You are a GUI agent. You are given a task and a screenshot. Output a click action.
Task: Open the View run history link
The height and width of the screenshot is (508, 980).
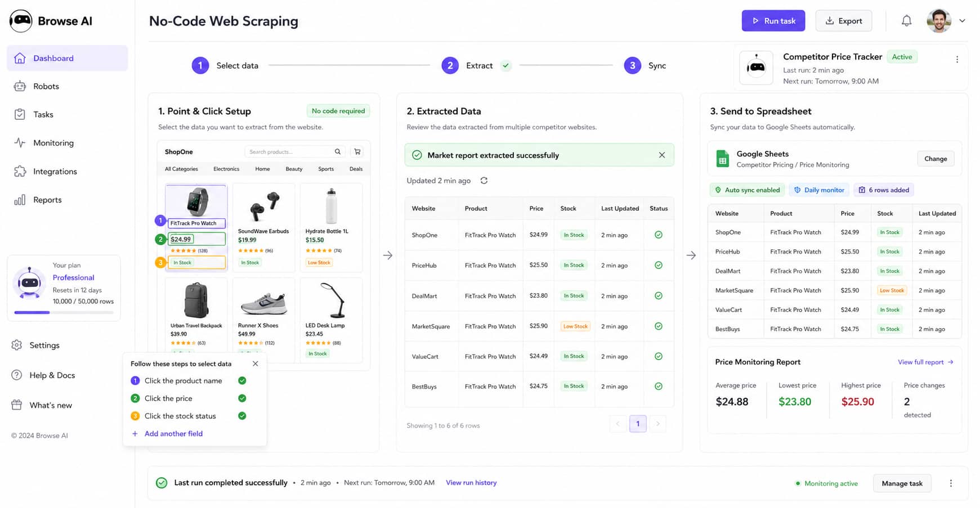coord(471,483)
